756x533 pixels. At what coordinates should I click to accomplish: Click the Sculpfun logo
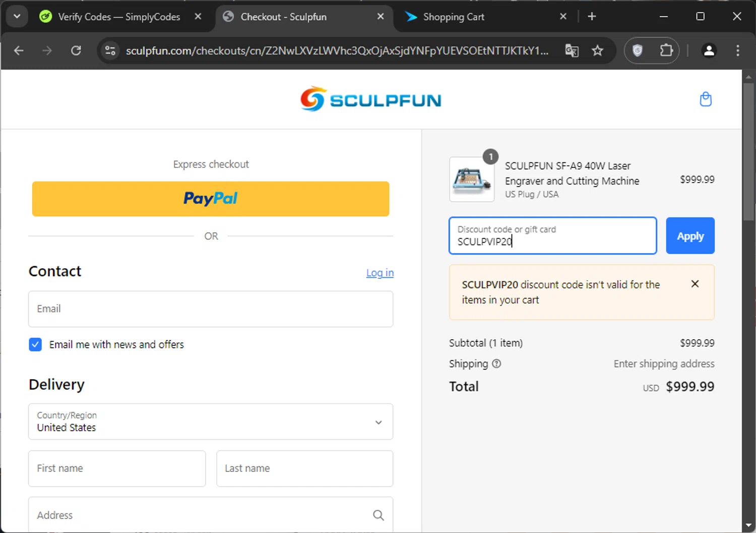(371, 99)
